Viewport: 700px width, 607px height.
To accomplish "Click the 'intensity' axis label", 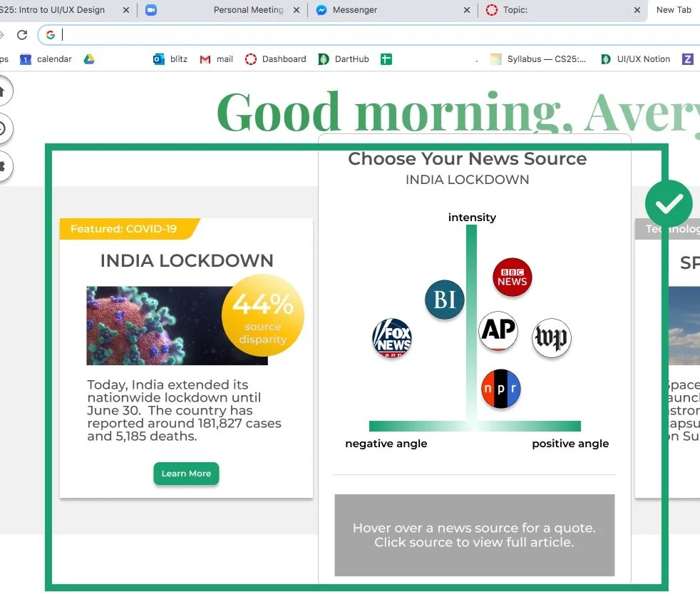I will coord(472,217).
